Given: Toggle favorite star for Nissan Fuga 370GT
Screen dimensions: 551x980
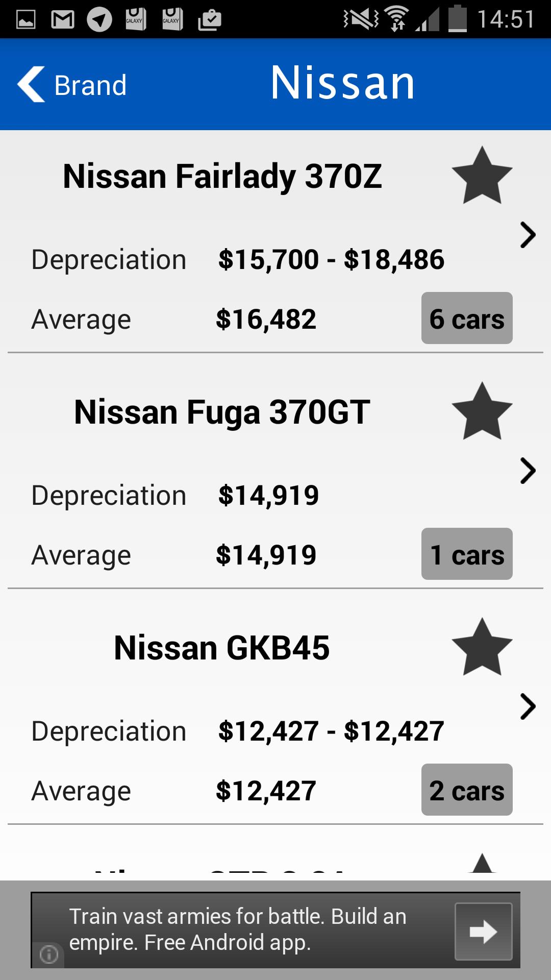Looking at the screenshot, I should [x=482, y=411].
